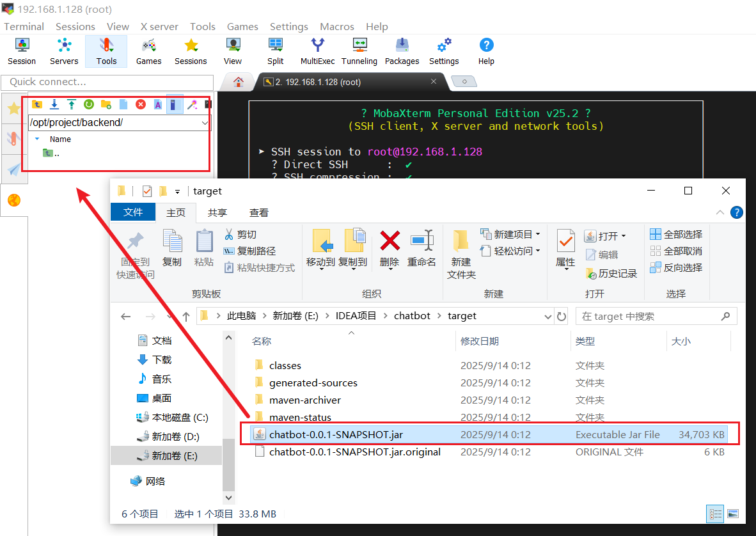Toggle the Name column sort arrow

click(x=37, y=139)
